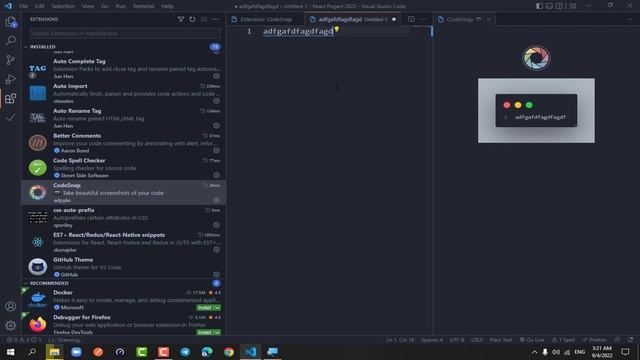
Task: Click the yellow dot in CodeSnap preview
Action: click(518, 105)
